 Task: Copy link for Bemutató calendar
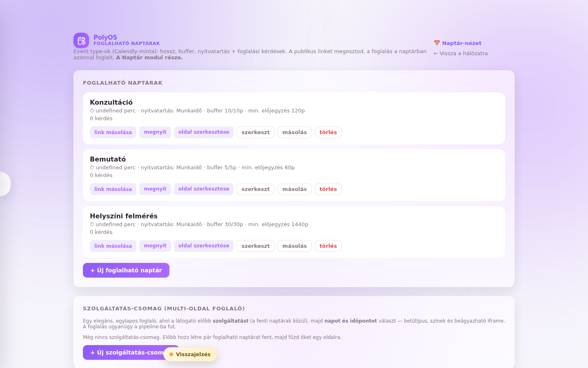pos(113,189)
